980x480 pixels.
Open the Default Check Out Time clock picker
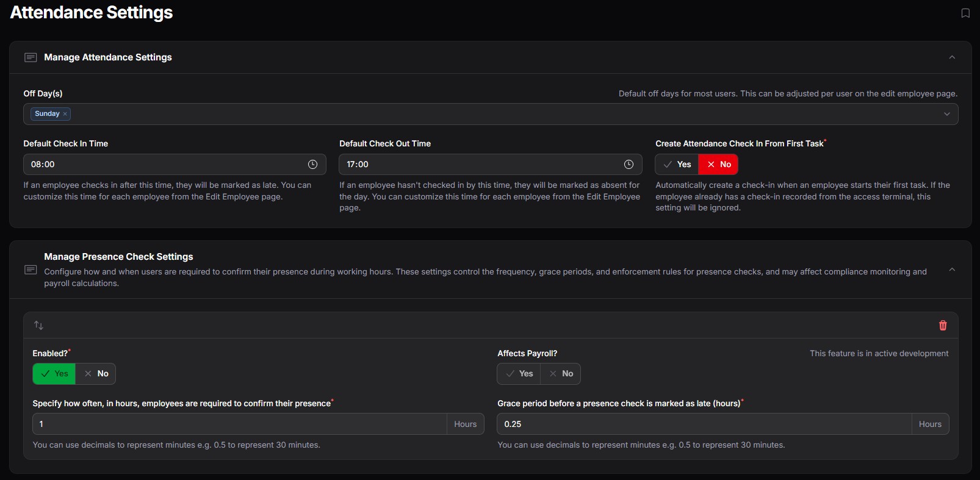pyautogui.click(x=629, y=165)
